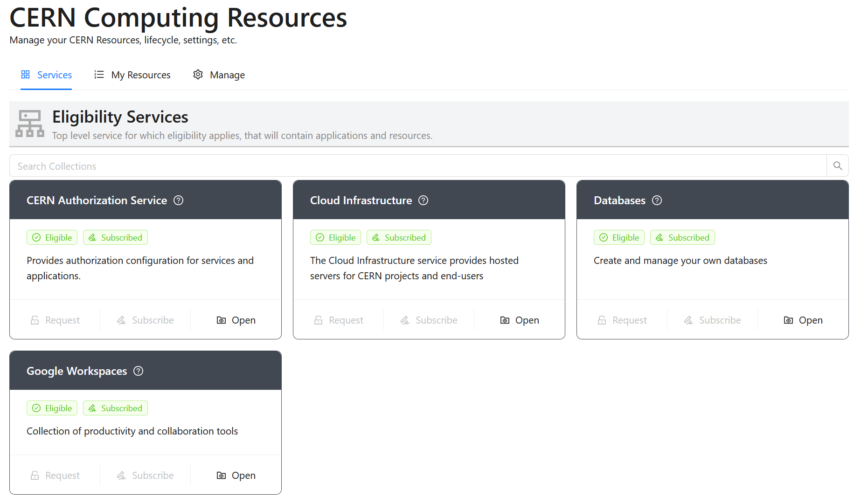The width and height of the screenshot is (861, 504).
Task: Open the CERN Authorization Service card
Action: [236, 320]
